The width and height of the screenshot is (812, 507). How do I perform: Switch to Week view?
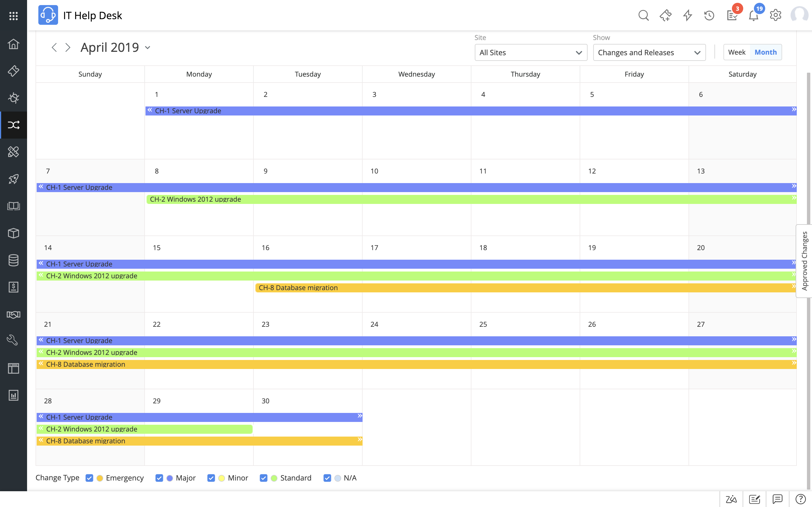coord(736,52)
